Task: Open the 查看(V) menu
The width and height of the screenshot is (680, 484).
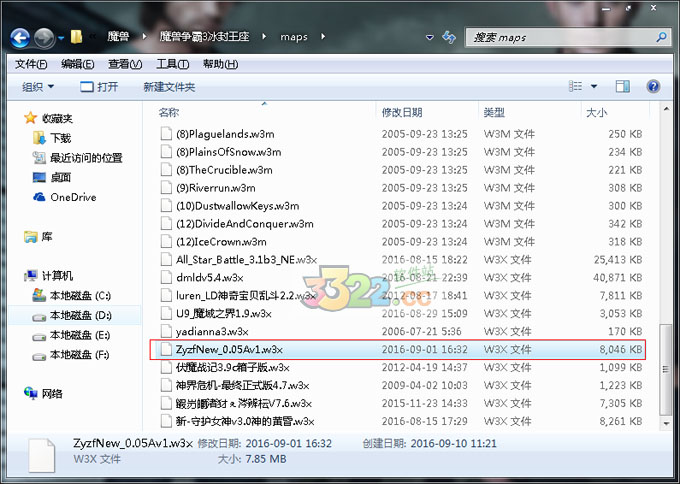Action: (x=125, y=64)
